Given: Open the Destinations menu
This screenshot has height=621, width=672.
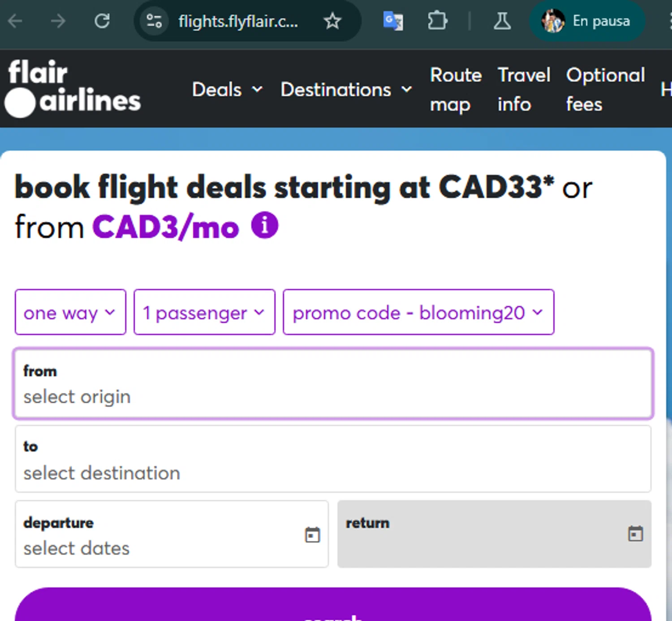Looking at the screenshot, I should coord(346,90).
